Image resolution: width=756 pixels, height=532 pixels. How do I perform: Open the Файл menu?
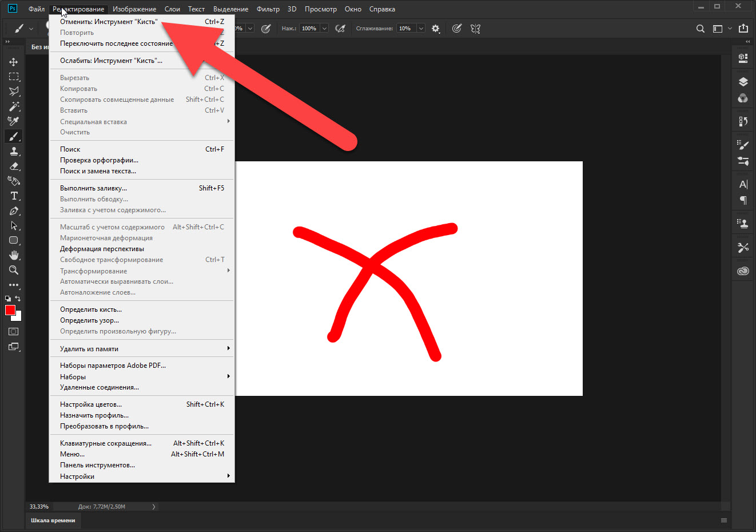click(37, 9)
